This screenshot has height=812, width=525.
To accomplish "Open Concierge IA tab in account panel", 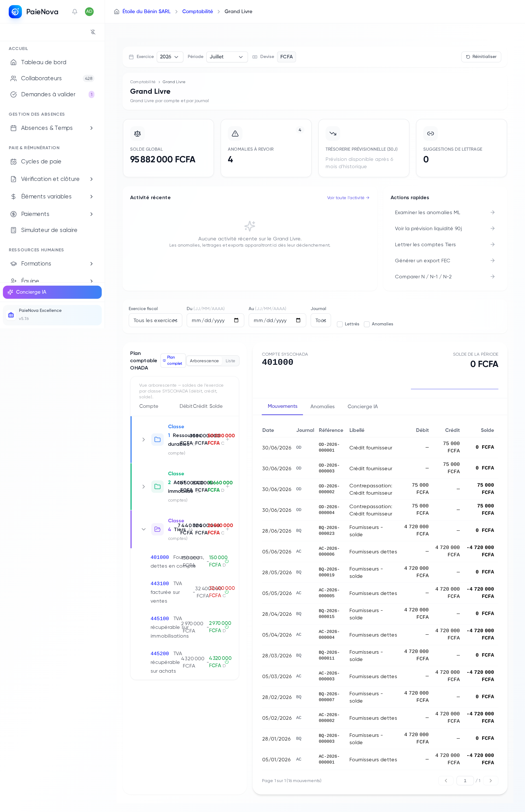I will tap(363, 407).
